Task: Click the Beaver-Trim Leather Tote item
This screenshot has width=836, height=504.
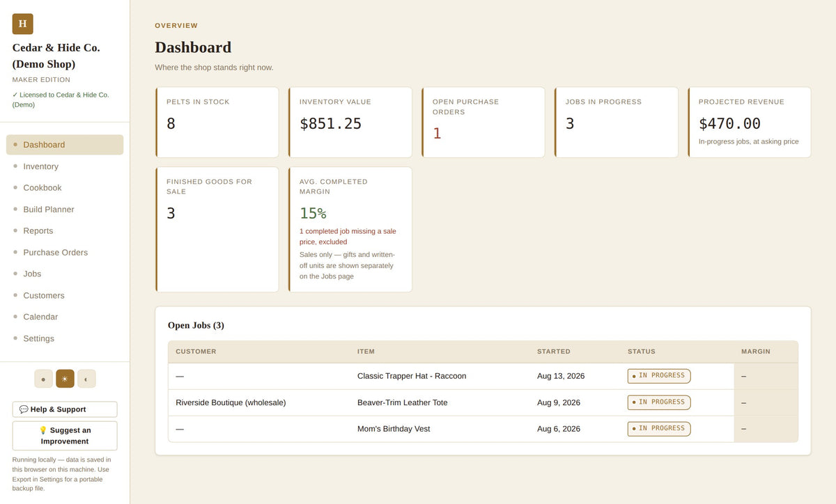Action: click(x=403, y=402)
